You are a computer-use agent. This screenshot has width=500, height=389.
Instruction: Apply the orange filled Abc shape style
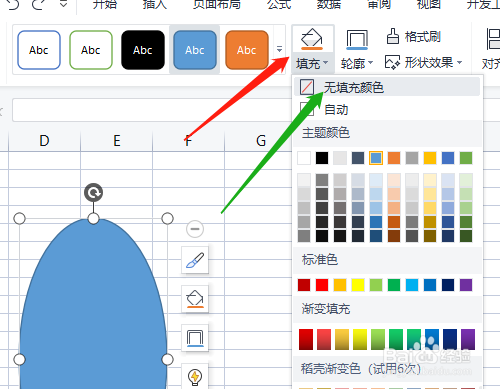247,50
